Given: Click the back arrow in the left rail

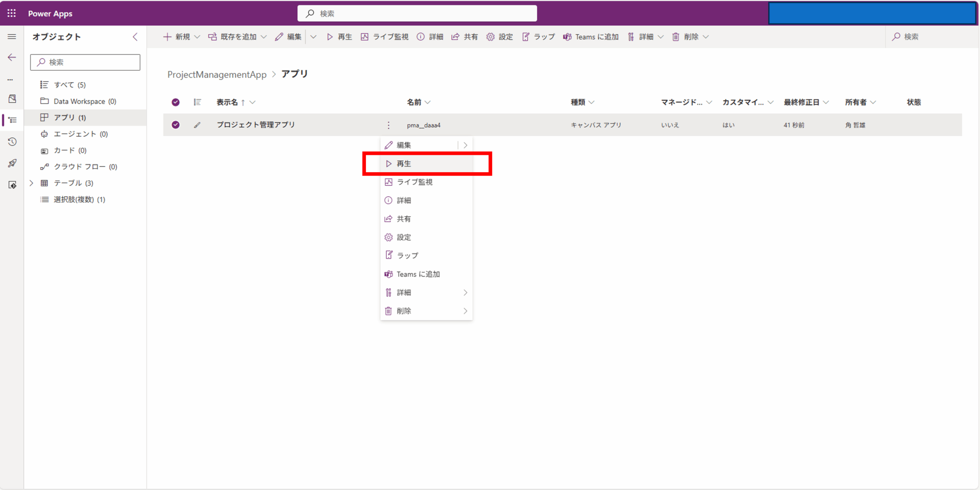Looking at the screenshot, I should click(x=12, y=57).
